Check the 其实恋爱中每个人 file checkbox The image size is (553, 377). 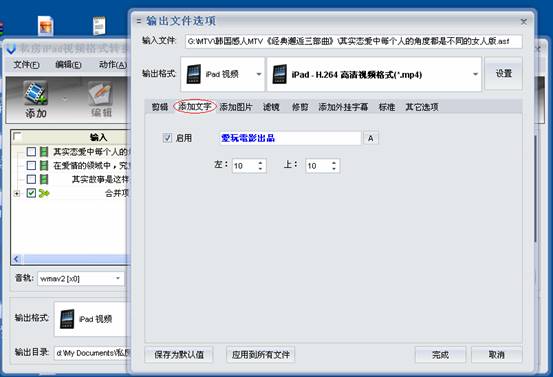[31, 152]
